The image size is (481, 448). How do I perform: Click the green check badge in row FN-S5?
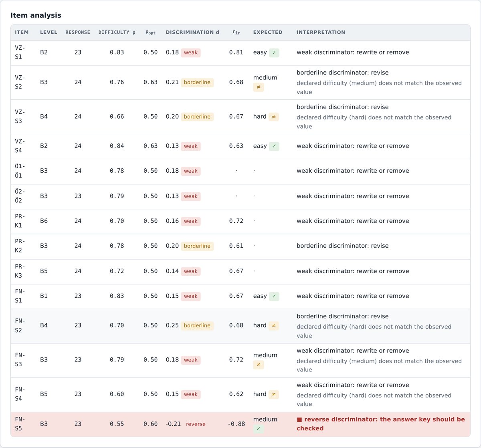pos(259,429)
